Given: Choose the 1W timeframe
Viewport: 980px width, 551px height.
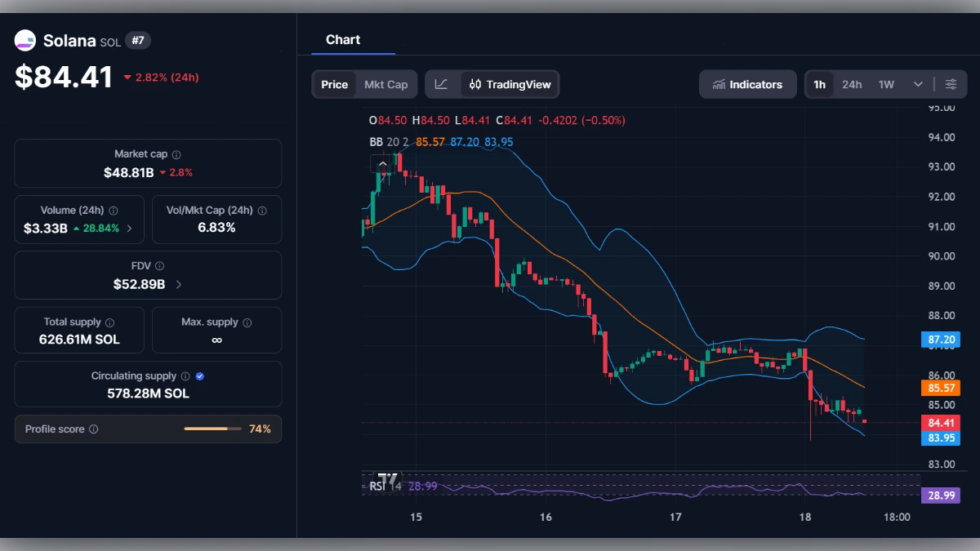Looking at the screenshot, I should (x=886, y=84).
